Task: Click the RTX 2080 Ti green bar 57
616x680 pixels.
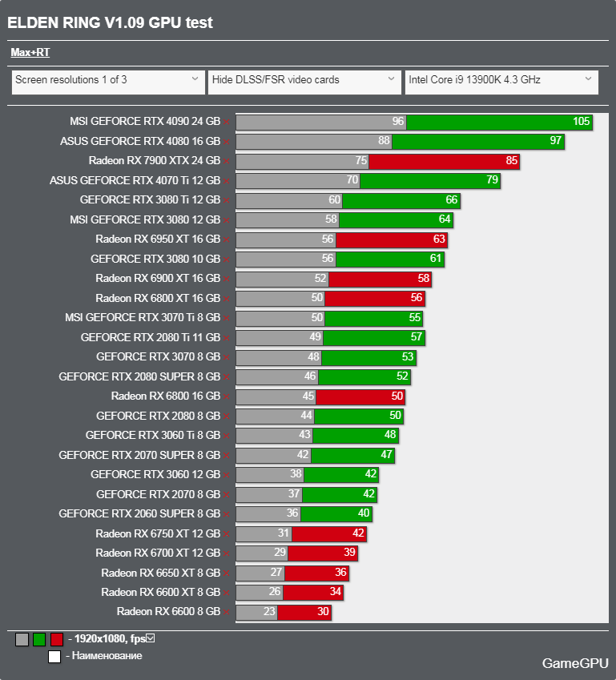Action: click(374, 338)
